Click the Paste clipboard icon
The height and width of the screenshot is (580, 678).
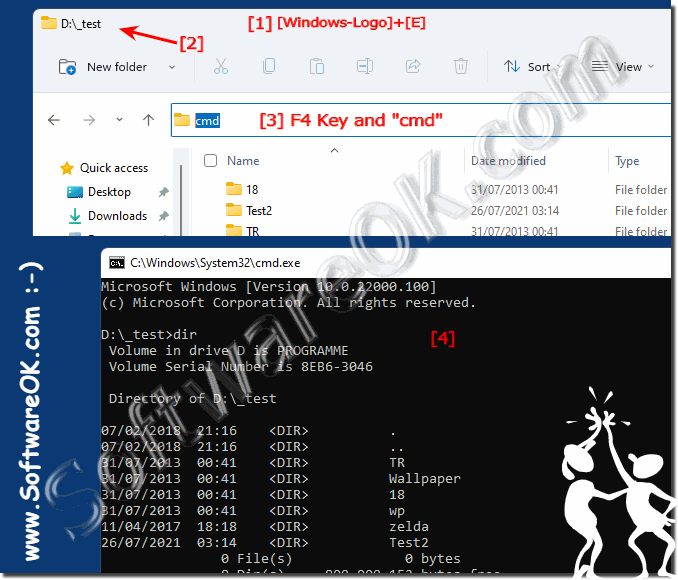click(x=317, y=67)
